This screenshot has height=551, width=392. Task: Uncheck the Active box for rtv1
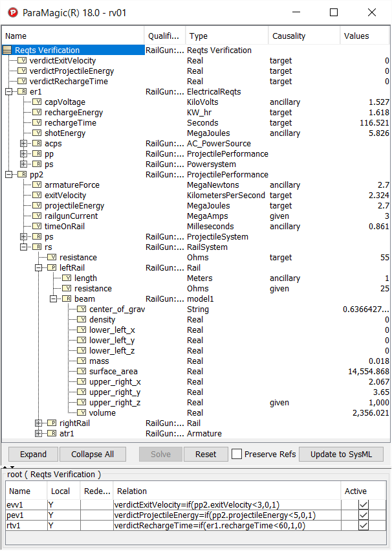pyautogui.click(x=364, y=525)
